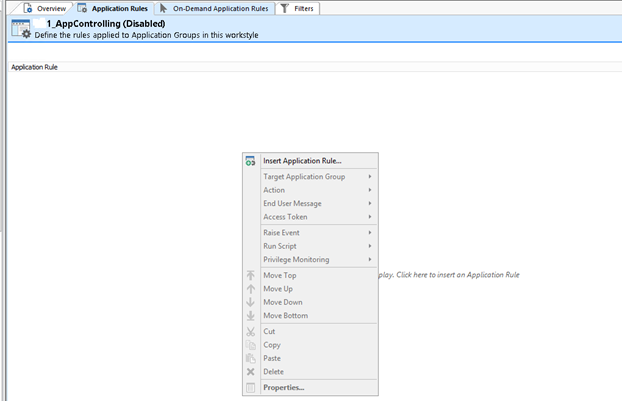Screen dimensions: 622x401
Task: Click the Move Down arrow icon
Action: tap(250, 302)
